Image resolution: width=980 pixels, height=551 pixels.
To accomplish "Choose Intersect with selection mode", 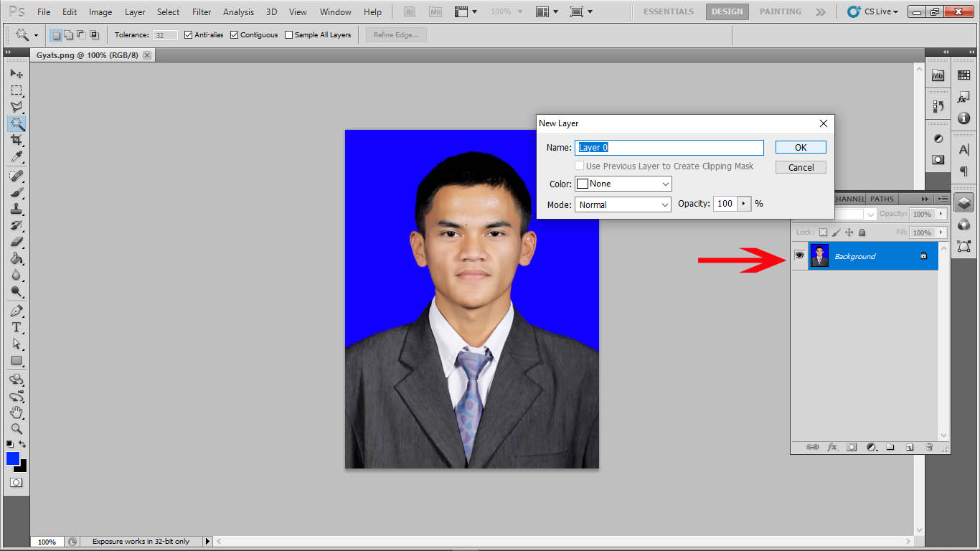I will coord(94,34).
